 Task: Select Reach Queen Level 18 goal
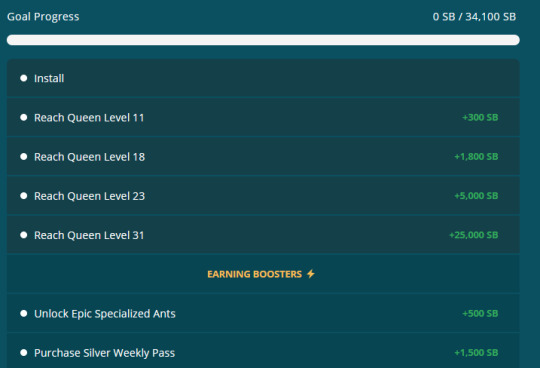(x=263, y=157)
